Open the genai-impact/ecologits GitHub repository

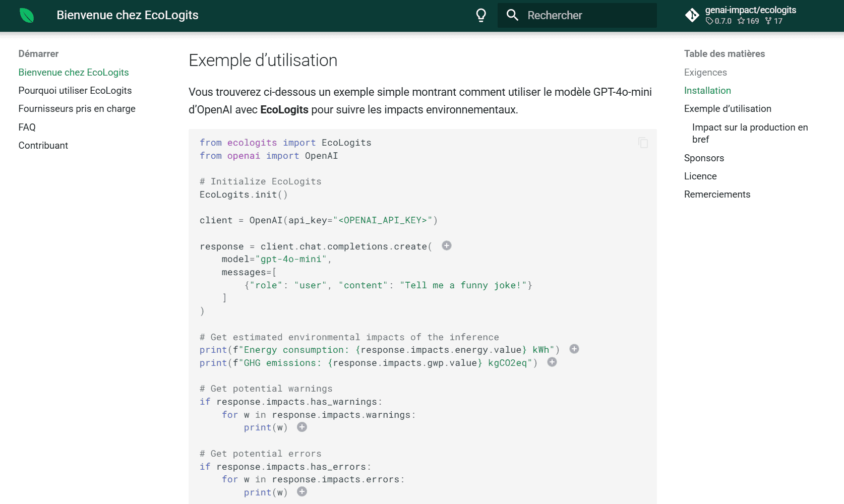pyautogui.click(x=741, y=16)
